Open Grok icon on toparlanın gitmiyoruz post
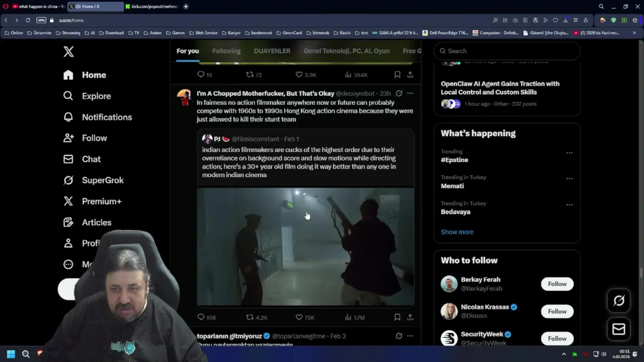 (x=399, y=336)
